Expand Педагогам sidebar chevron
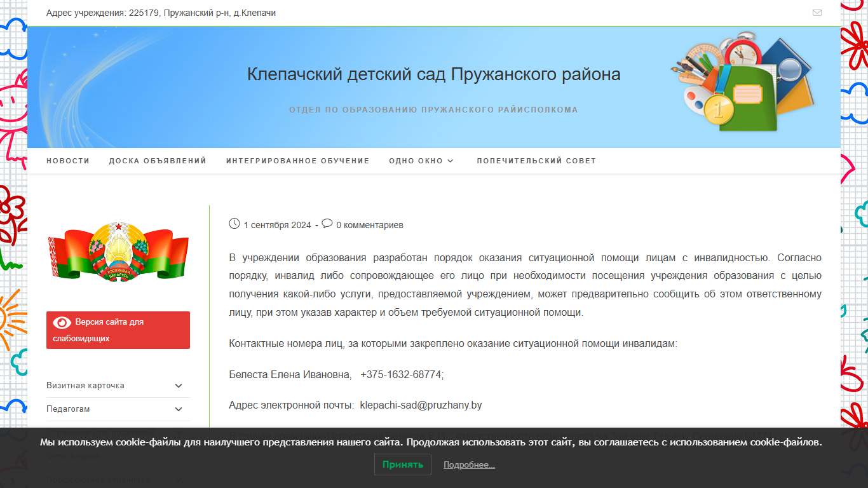 tap(179, 409)
